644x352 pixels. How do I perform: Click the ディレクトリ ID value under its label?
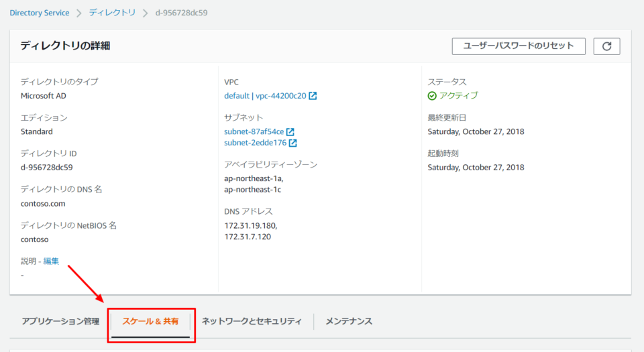[x=46, y=168]
